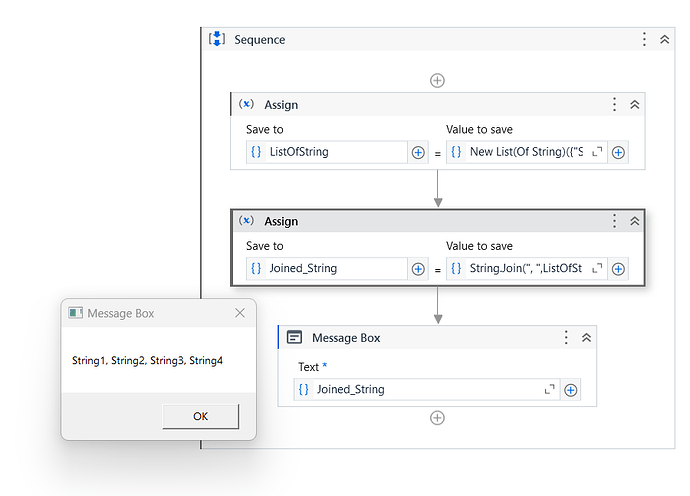The width and height of the screenshot is (690, 496).
Task: Collapse the first Assign activity
Action: tap(634, 105)
